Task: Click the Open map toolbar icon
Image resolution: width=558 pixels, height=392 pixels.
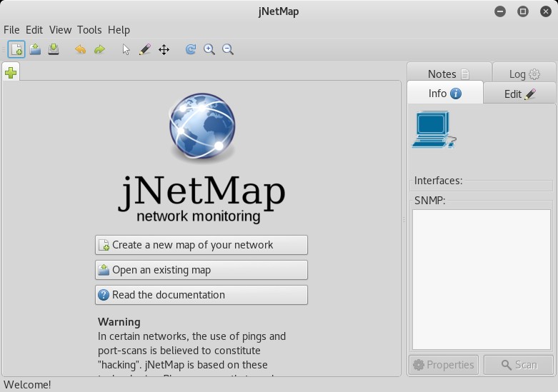Action: pos(35,49)
